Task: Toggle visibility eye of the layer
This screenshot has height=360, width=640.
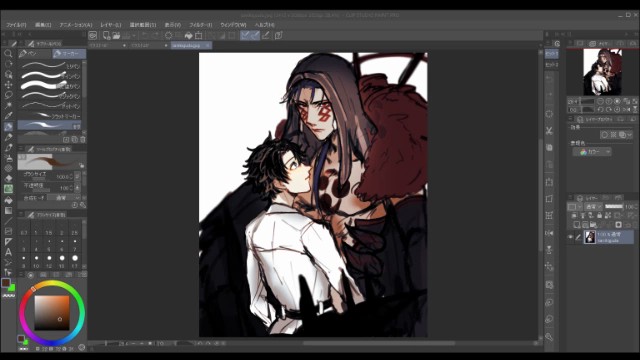Action: (x=571, y=237)
